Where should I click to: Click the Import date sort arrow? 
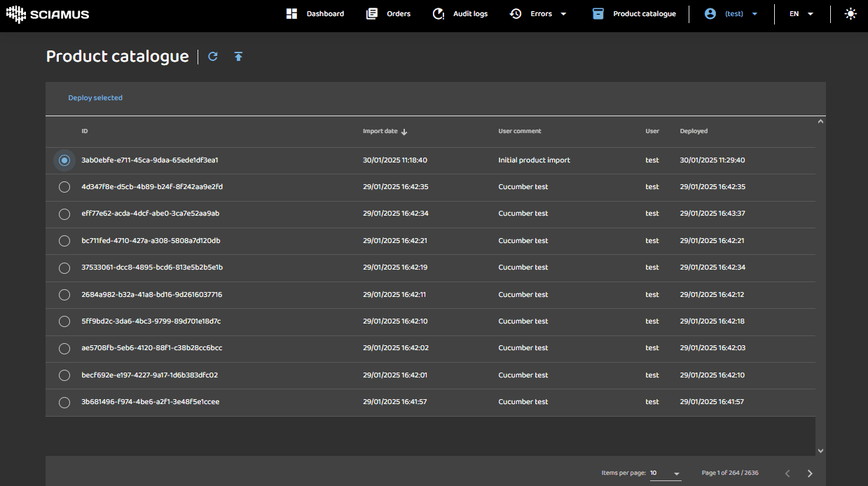404,132
